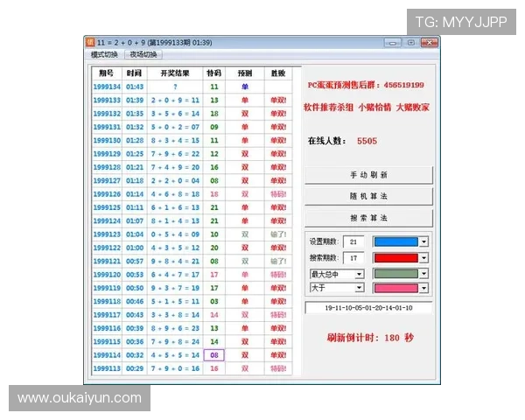Select period number 1999127
This screenshot has width=525, height=420.
click(x=107, y=180)
